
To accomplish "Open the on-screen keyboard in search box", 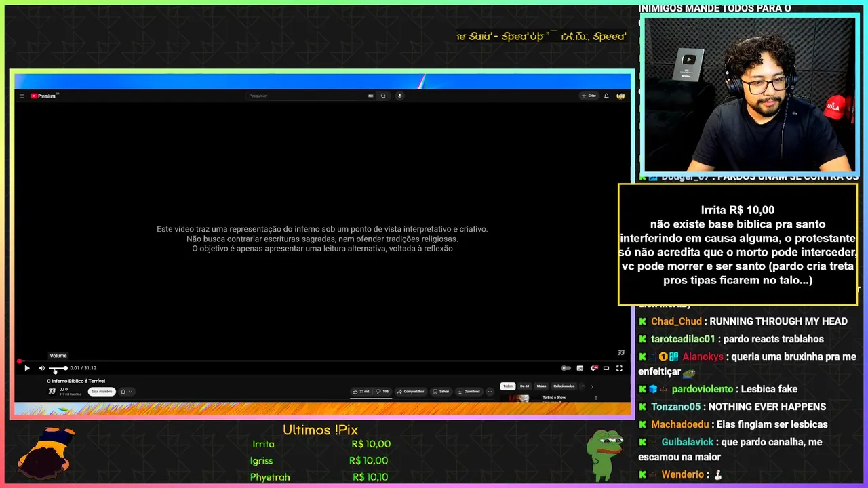I will coord(370,96).
